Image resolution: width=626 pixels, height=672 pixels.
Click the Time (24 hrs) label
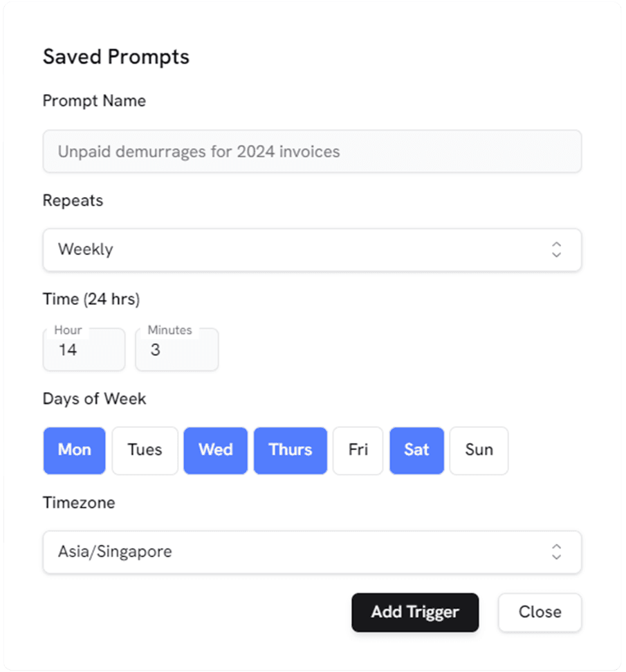(x=91, y=299)
